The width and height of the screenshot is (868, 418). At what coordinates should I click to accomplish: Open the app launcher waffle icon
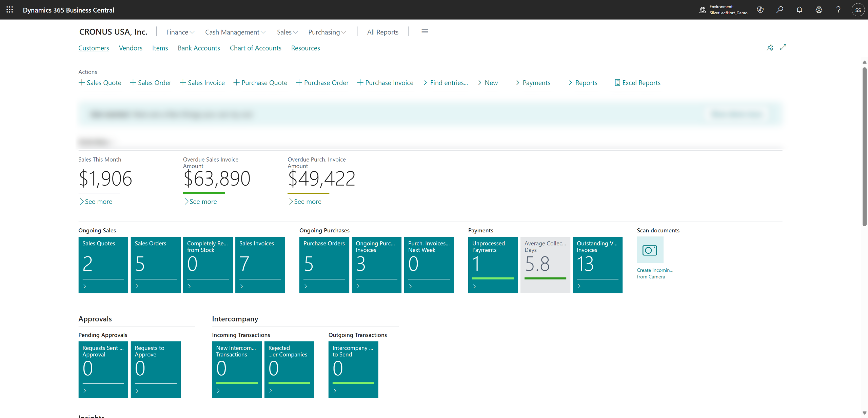9,10
